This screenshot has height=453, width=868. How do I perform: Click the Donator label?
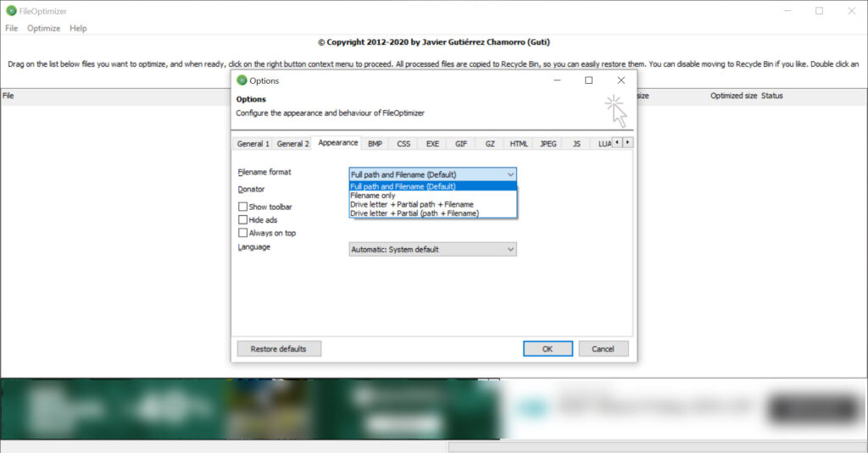(251, 189)
